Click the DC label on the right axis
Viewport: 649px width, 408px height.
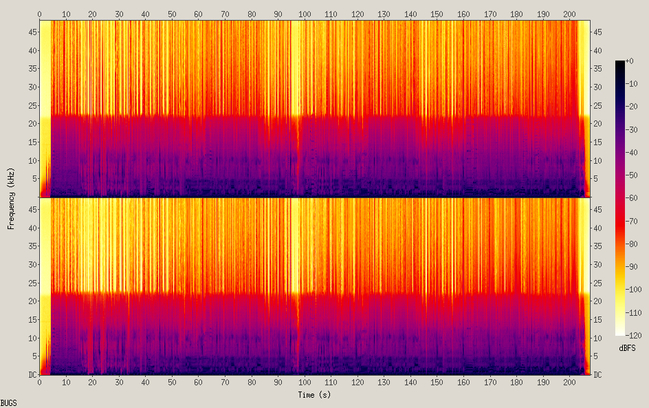[x=598, y=374]
